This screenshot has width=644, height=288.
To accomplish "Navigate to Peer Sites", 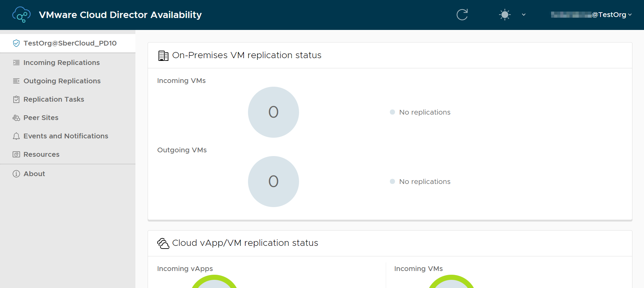I will coord(41,118).
